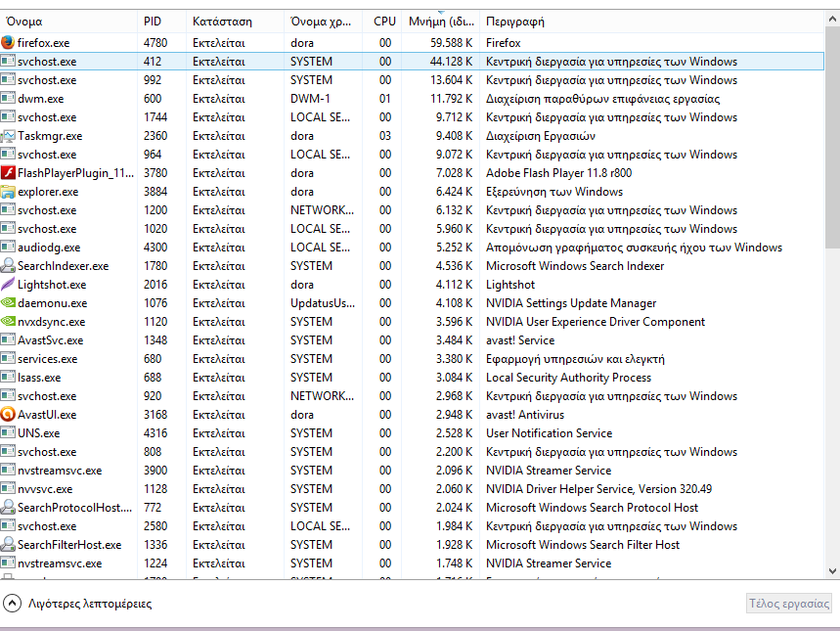This screenshot has height=631, width=840.
Task: Click the daemonu.exe NVIDIA icon
Action: 8,303
